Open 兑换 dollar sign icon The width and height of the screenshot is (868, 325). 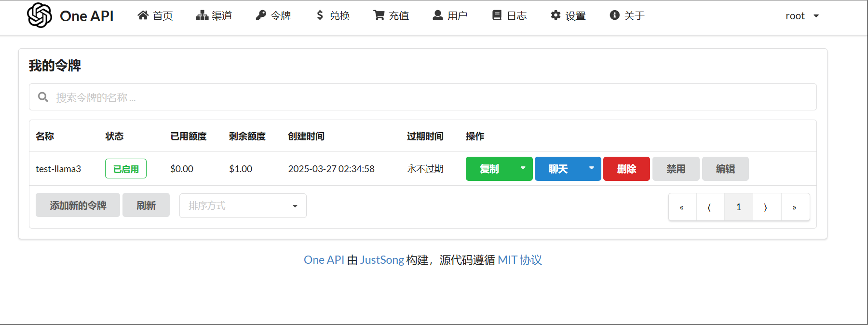320,15
